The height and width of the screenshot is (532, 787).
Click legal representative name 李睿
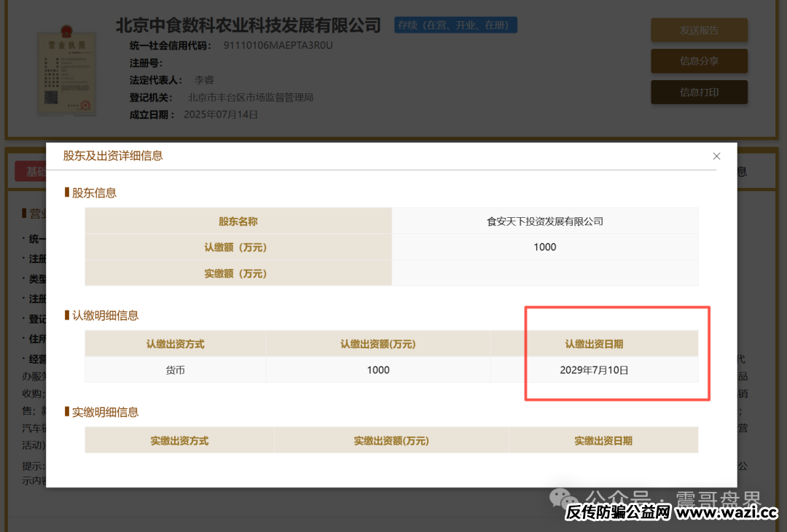[x=204, y=80]
